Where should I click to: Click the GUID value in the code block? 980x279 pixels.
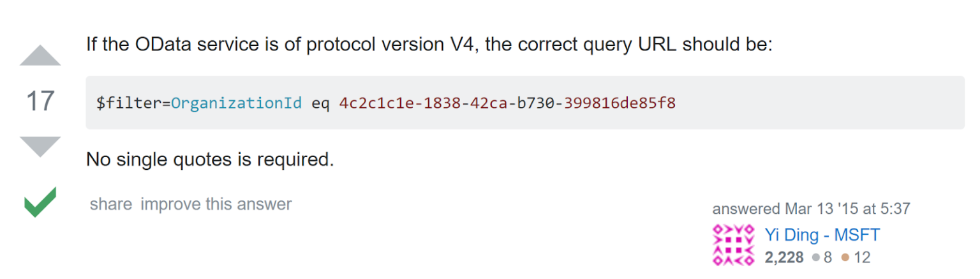(507, 103)
